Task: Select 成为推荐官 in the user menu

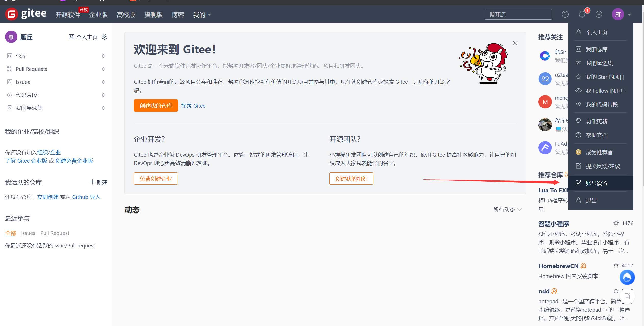Action: tap(600, 152)
